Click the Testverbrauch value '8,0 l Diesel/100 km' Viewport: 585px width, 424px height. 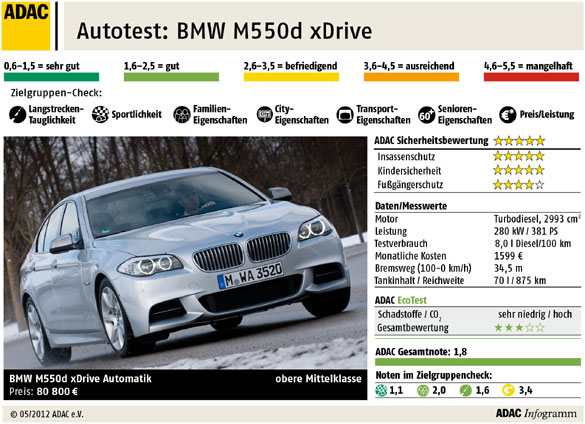coord(533,243)
